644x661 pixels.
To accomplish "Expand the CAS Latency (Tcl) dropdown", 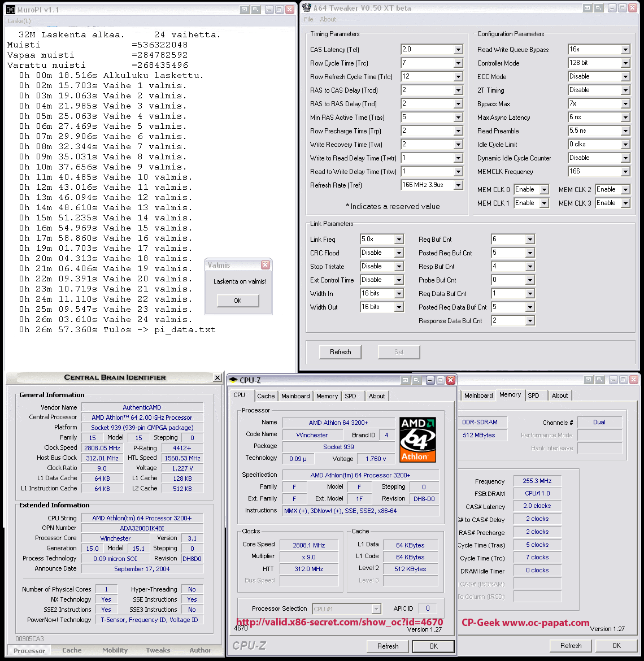I will point(458,50).
